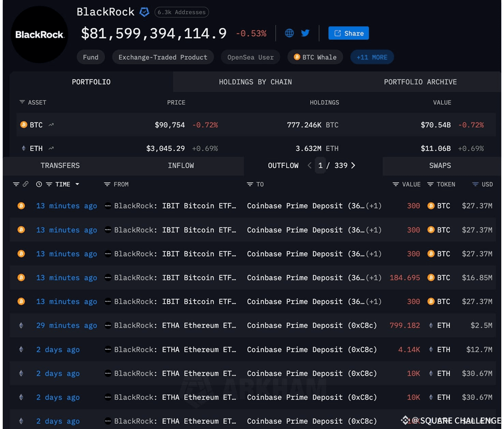
Task: Toggle TIME sort order arrow
Action: coord(77,184)
